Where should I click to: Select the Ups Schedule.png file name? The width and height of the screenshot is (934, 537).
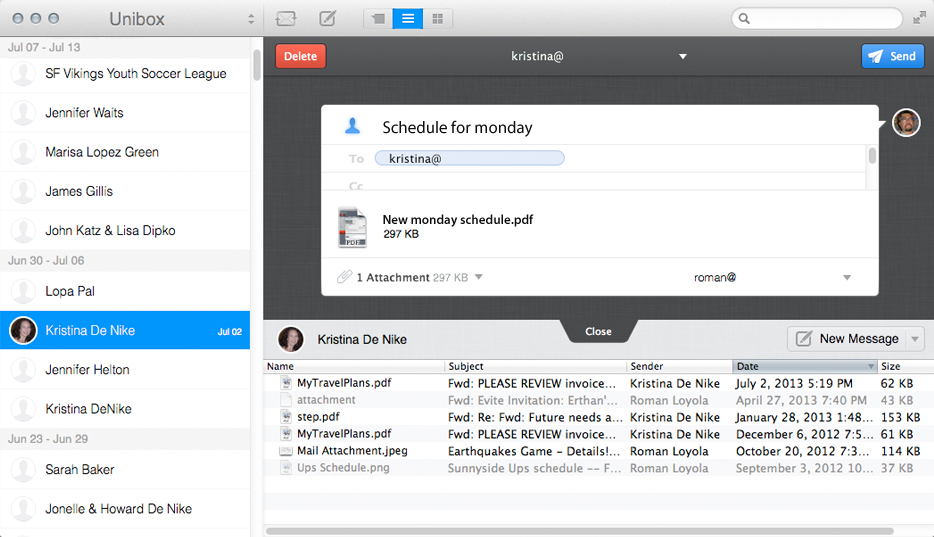pos(343,468)
